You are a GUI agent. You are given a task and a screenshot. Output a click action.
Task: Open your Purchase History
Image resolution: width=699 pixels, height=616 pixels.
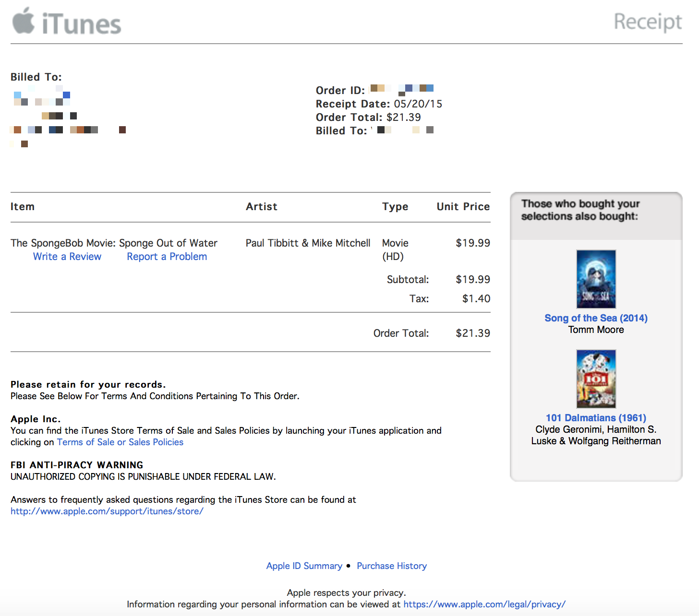pos(391,566)
